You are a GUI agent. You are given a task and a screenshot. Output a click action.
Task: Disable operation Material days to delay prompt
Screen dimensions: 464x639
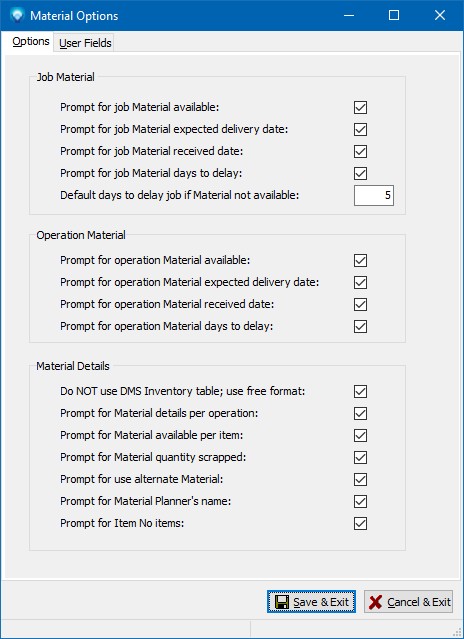(361, 326)
